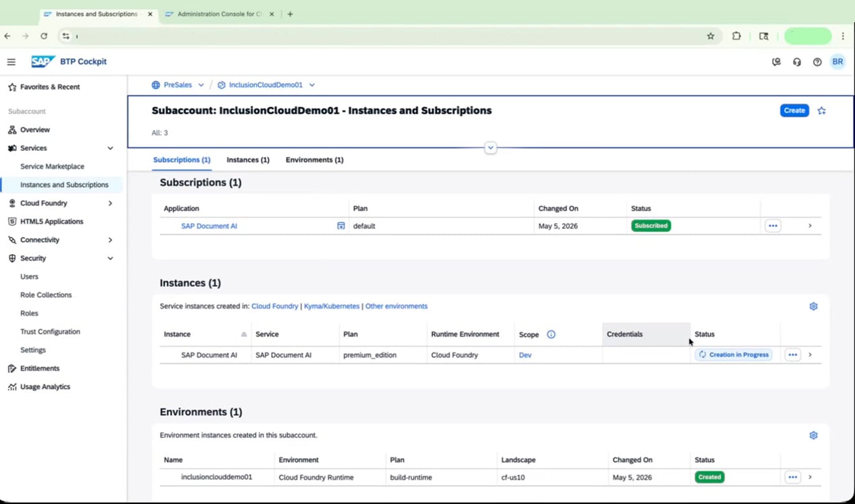Collapse the Security section
855x504 pixels.
111,259
